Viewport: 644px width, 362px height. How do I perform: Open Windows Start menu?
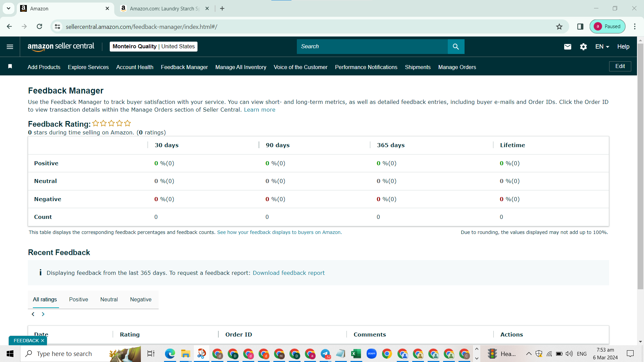[x=10, y=354]
